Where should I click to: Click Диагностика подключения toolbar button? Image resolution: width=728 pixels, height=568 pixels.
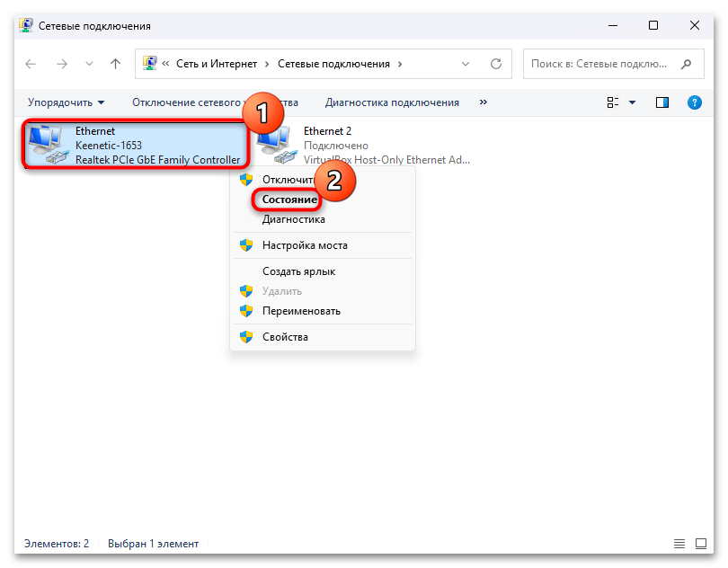tap(392, 102)
